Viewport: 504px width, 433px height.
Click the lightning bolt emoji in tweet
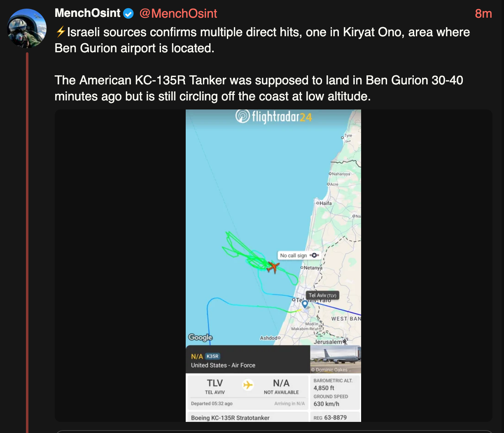[61, 32]
